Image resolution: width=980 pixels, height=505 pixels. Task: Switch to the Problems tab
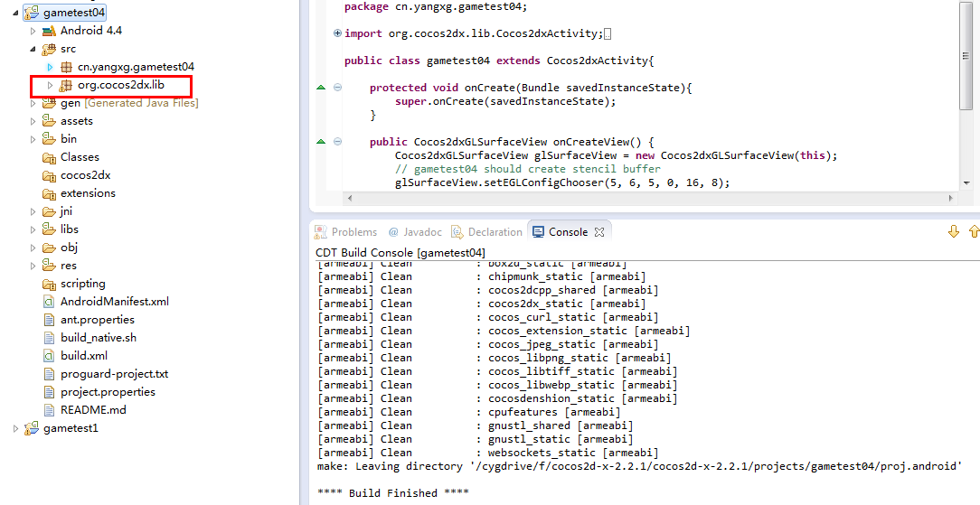click(346, 231)
